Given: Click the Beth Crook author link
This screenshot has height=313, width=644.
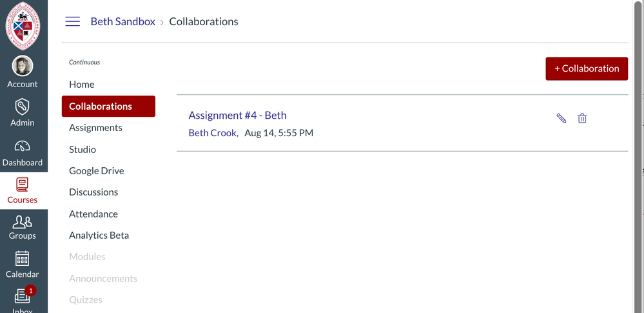Looking at the screenshot, I should [213, 133].
